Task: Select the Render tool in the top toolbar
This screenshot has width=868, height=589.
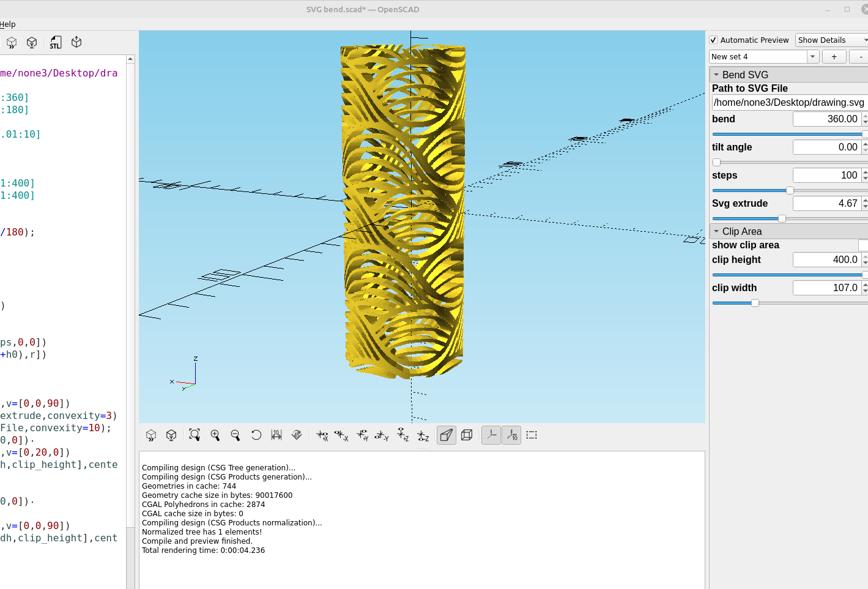Action: [x=32, y=42]
